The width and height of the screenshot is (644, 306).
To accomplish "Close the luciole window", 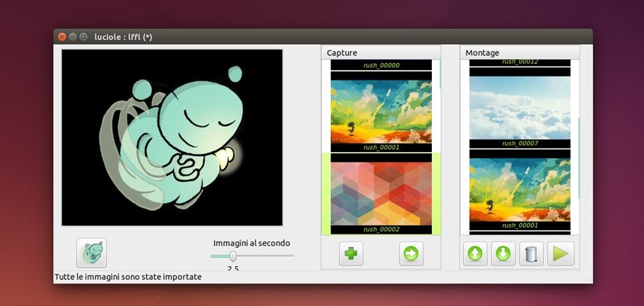I will [x=62, y=36].
